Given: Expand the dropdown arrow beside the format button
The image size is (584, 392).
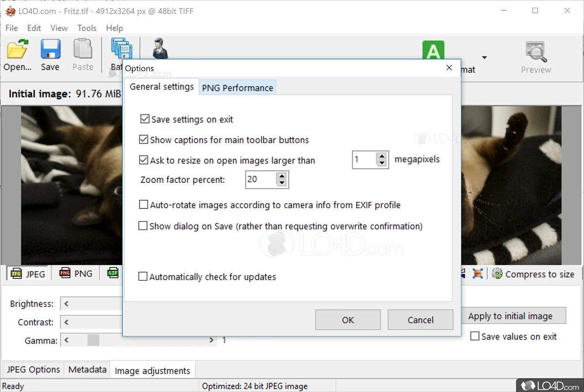Looking at the screenshot, I should [x=484, y=57].
